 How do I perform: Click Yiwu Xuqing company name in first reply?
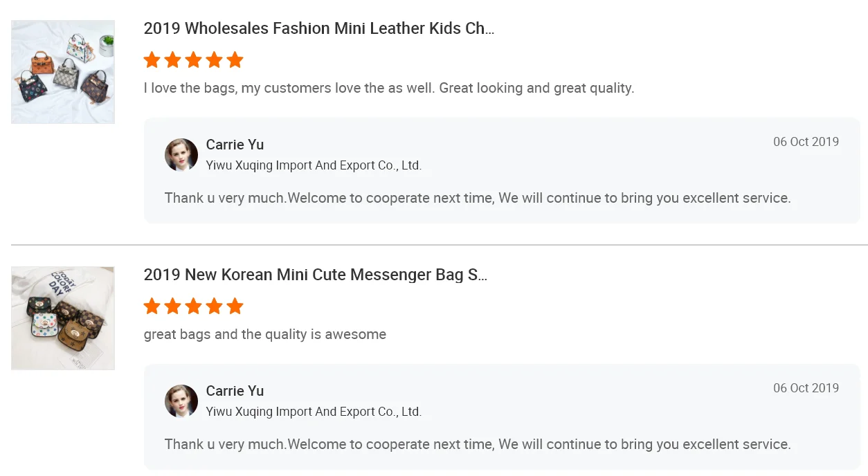(x=314, y=165)
